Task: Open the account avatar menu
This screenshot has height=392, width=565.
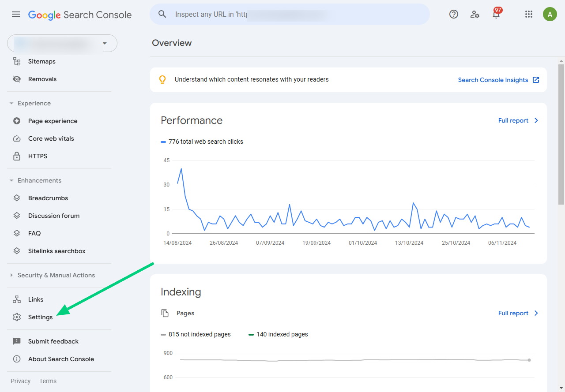Action: click(x=550, y=14)
